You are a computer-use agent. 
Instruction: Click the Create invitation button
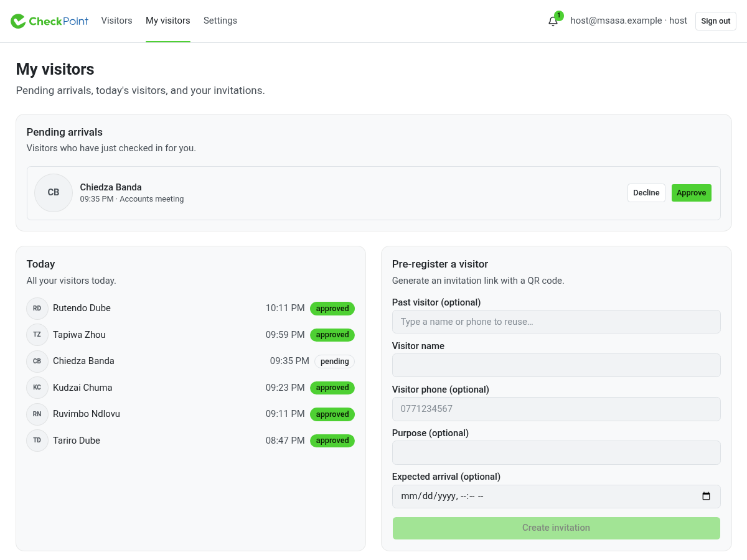[557, 528]
